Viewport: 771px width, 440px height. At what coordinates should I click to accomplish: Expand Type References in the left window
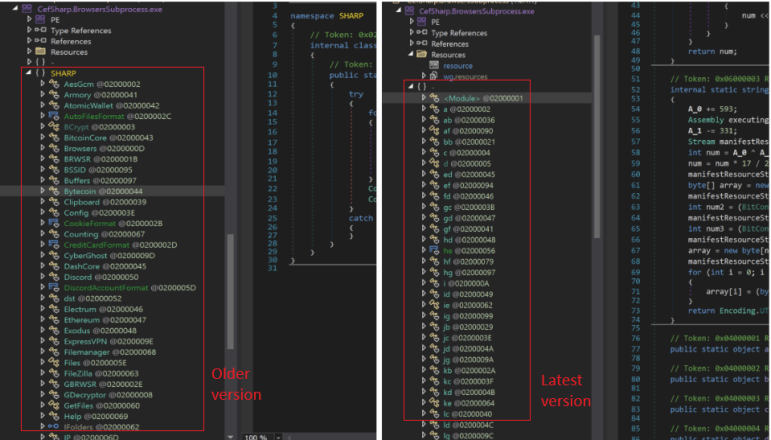pos(29,30)
